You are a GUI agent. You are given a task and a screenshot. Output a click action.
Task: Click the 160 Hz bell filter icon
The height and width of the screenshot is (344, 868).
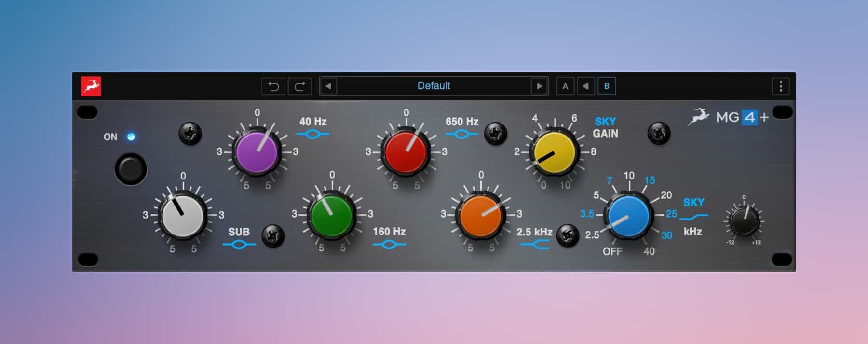click(389, 245)
